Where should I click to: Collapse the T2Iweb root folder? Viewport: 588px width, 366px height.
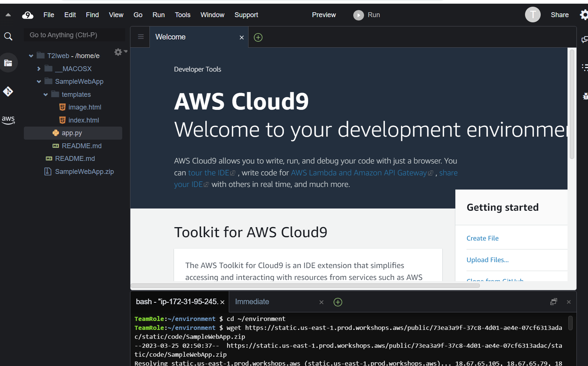tap(31, 56)
